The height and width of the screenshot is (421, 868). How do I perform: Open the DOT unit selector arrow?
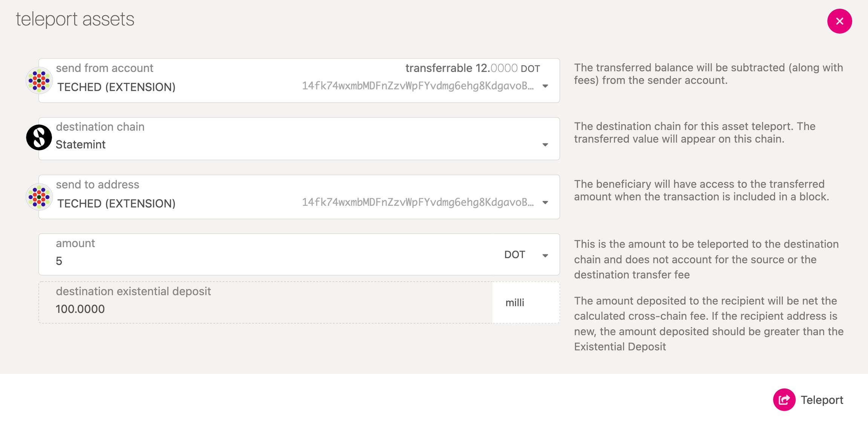pyautogui.click(x=545, y=256)
